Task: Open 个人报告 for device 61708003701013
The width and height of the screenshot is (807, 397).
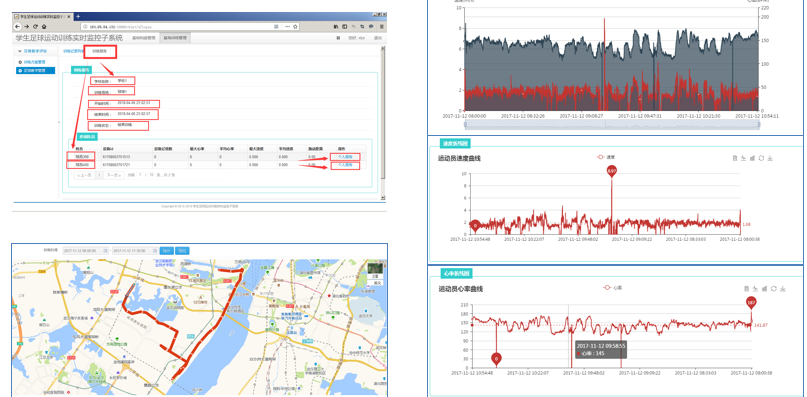Action: [345, 156]
